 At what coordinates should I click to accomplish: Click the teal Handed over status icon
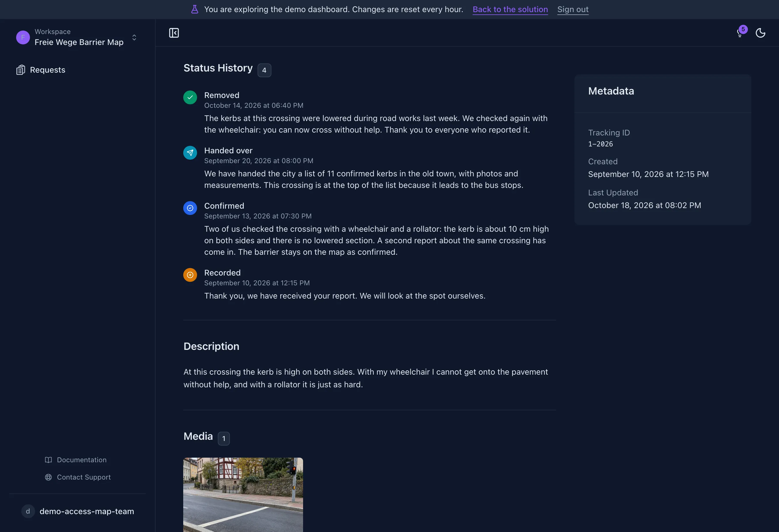click(x=190, y=152)
